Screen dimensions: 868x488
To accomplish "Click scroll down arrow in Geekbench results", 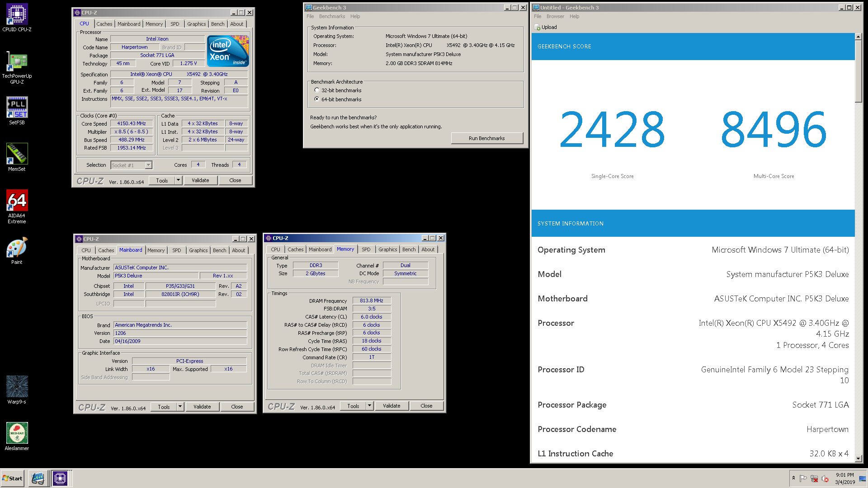I will (858, 459).
